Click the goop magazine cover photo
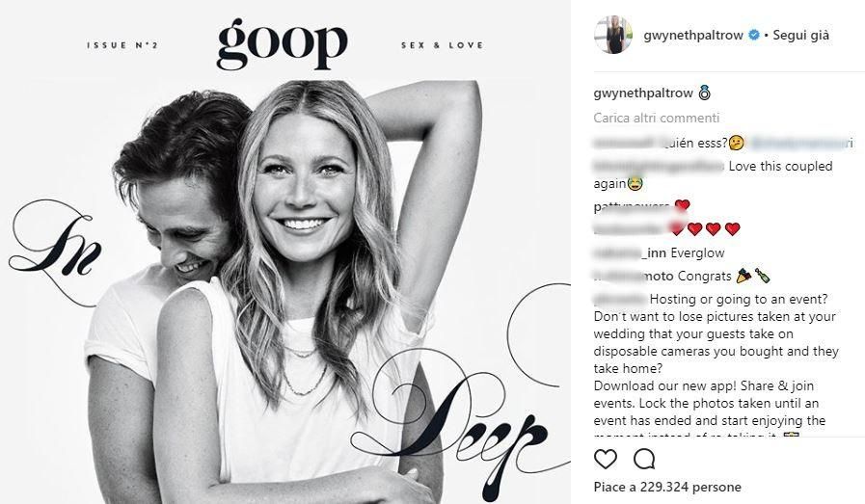 tap(285, 252)
